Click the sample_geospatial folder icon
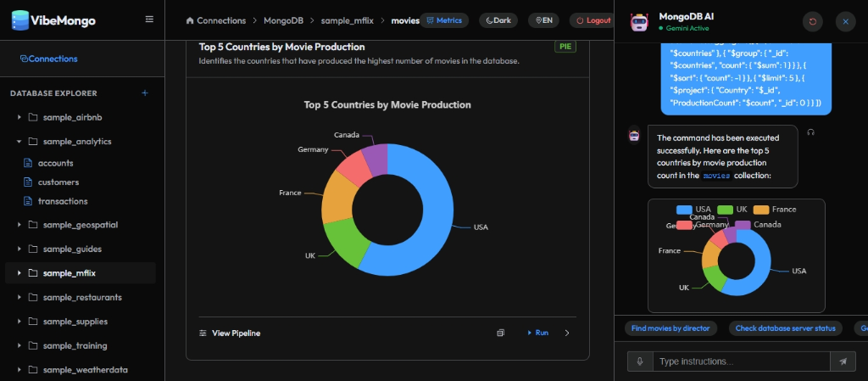The height and width of the screenshot is (381, 868). click(33, 225)
